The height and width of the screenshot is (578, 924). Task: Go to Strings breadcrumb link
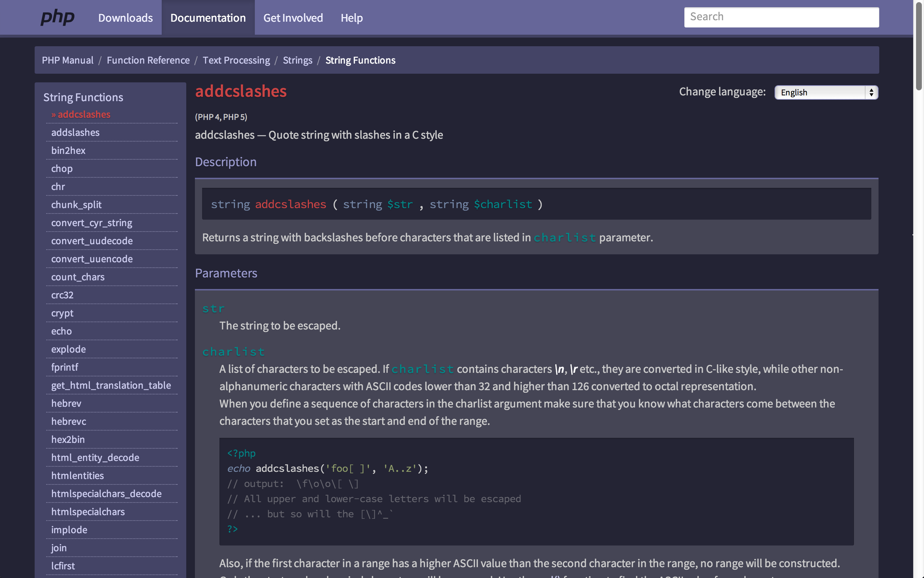tap(297, 60)
